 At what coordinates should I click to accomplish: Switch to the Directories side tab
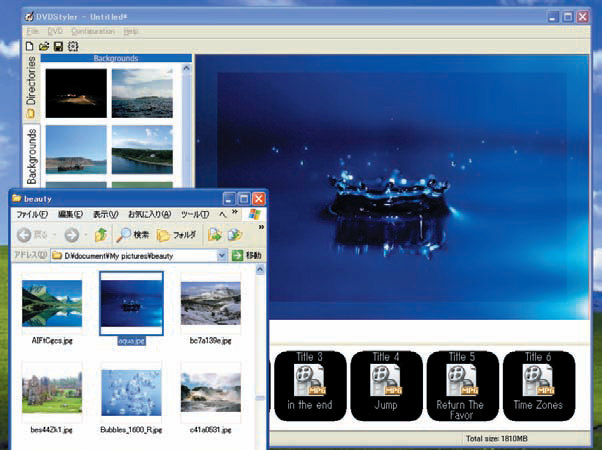pos(31,87)
